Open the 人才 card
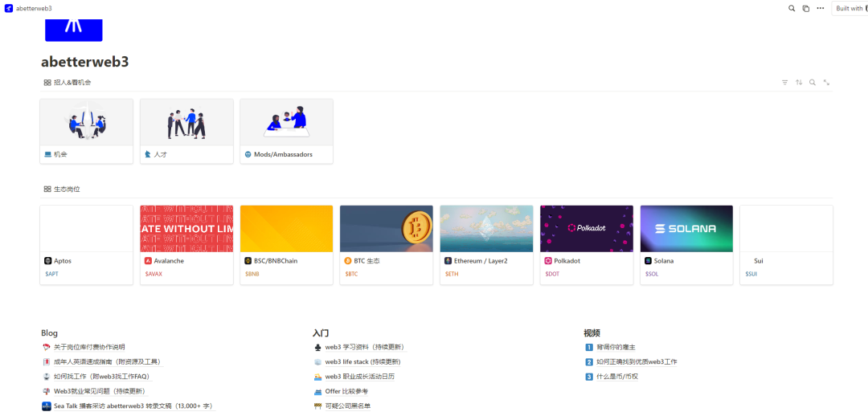868x416 pixels. [x=186, y=131]
